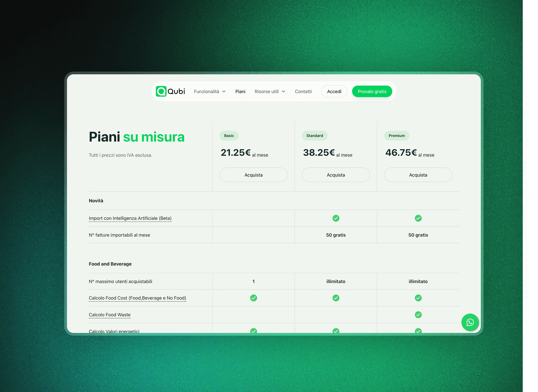Viewport: 538px width, 392px height.
Task: Select Acquista under the Premium plan
Action: (418, 175)
